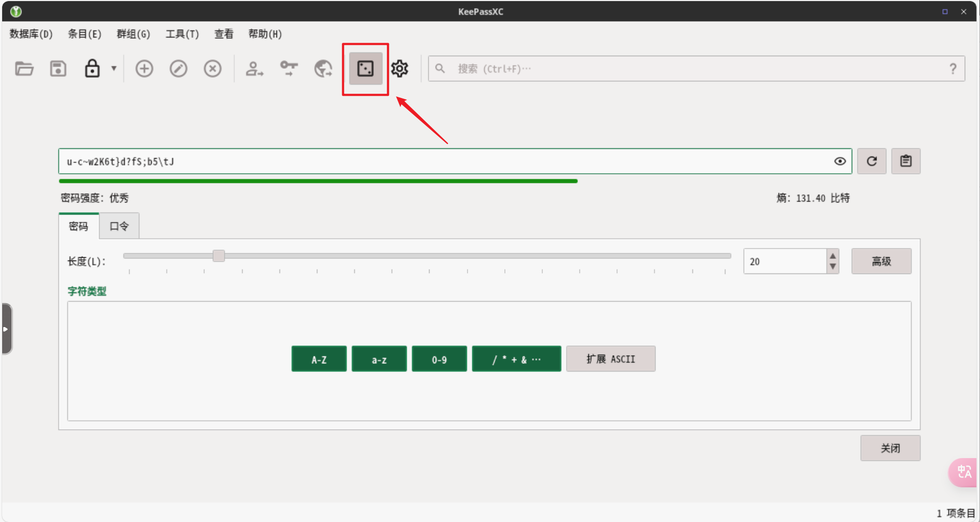Open settings via the gear icon
Screen dimensions: 980x522
tap(400, 69)
